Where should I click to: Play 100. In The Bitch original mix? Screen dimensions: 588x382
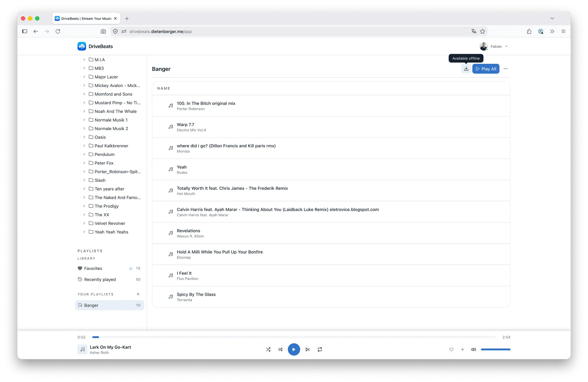point(331,106)
